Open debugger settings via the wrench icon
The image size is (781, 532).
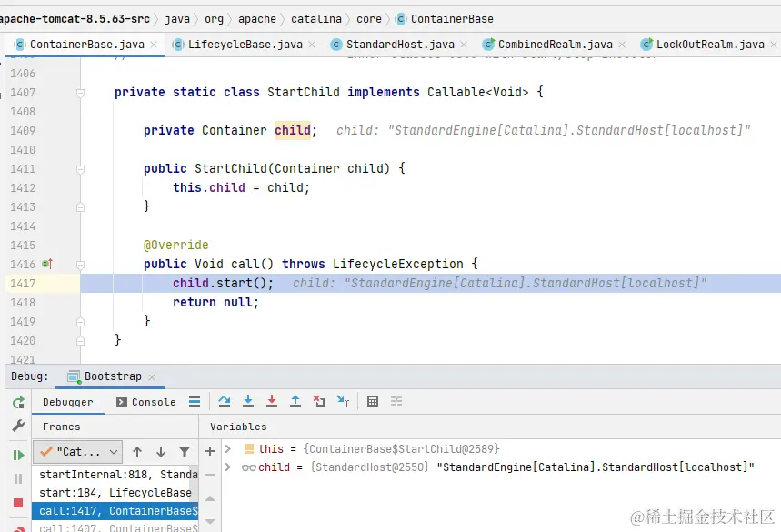click(18, 426)
